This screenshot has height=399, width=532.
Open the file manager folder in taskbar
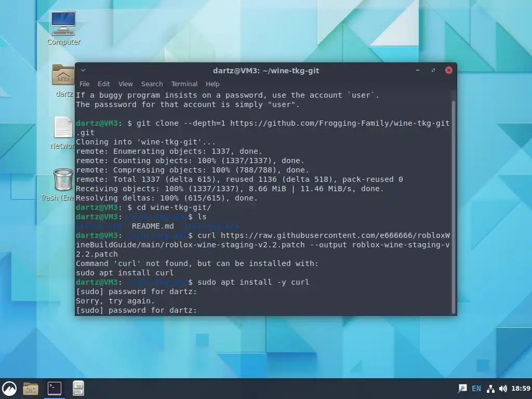point(31,389)
